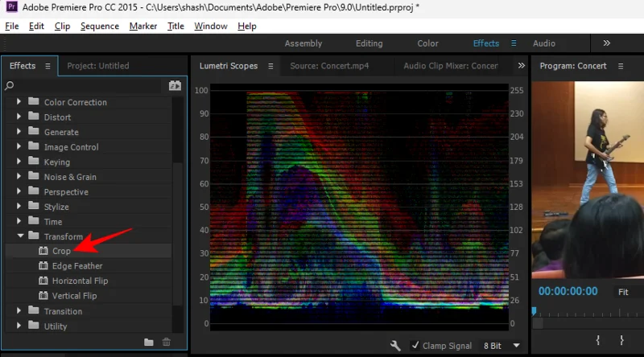Viewport: 644px width, 357px height.
Task: Toggle the Clamp Signal checkbox
Action: [x=415, y=346]
